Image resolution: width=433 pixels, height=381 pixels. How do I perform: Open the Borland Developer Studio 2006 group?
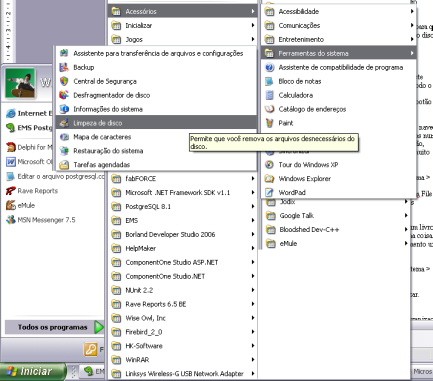click(x=183, y=234)
